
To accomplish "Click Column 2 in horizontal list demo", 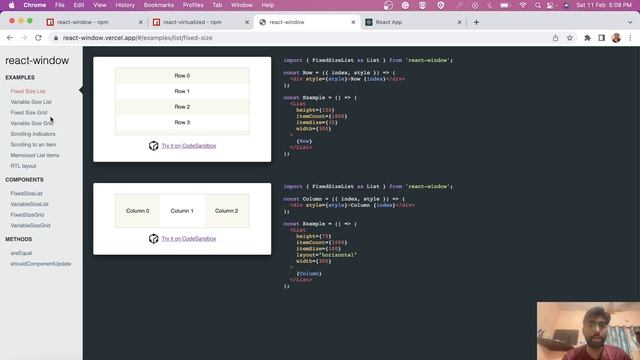I will [x=227, y=211].
